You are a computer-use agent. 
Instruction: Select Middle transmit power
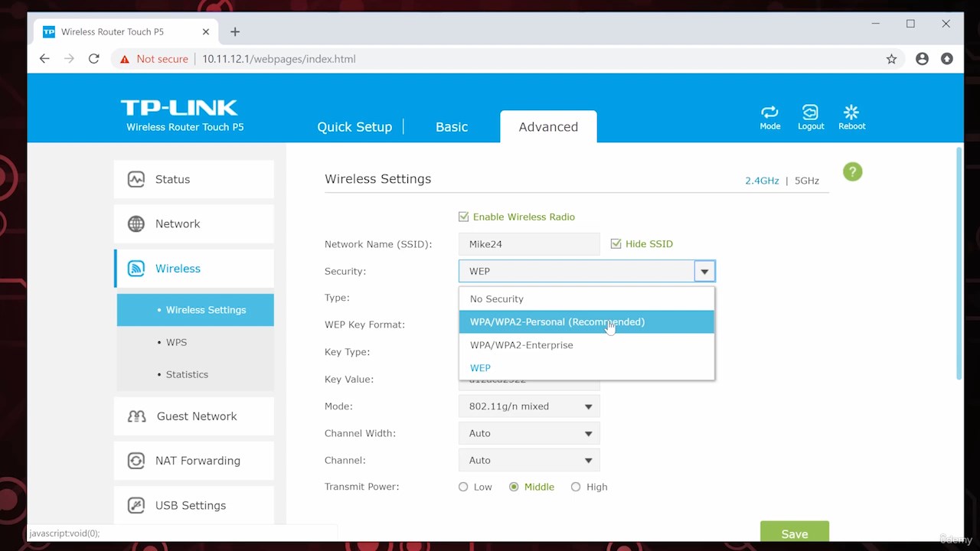514,487
